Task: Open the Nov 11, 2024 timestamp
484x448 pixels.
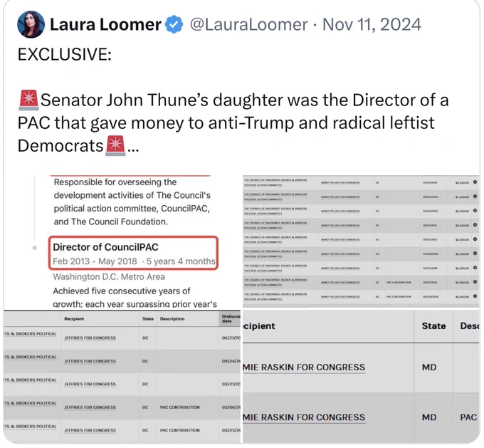Action: point(372,24)
